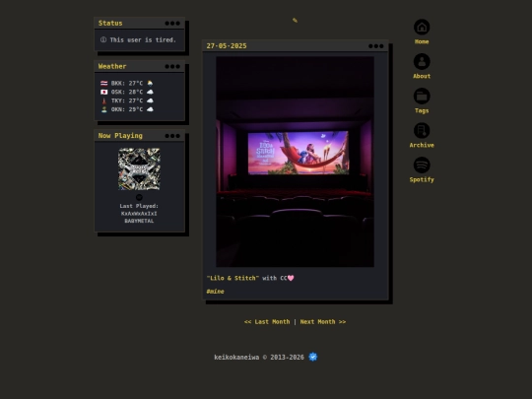The image size is (532, 399).
Task: Click the info icon in Status panel
Action: click(103, 39)
